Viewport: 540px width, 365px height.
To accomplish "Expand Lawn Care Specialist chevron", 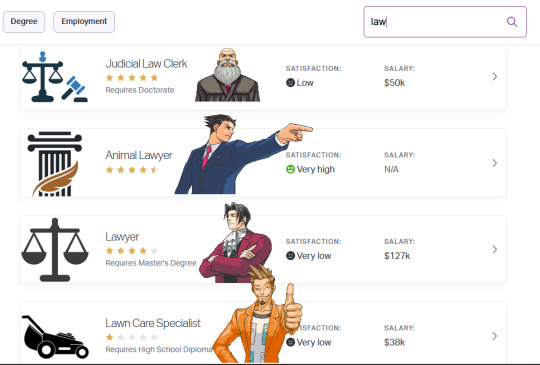I will tap(495, 336).
